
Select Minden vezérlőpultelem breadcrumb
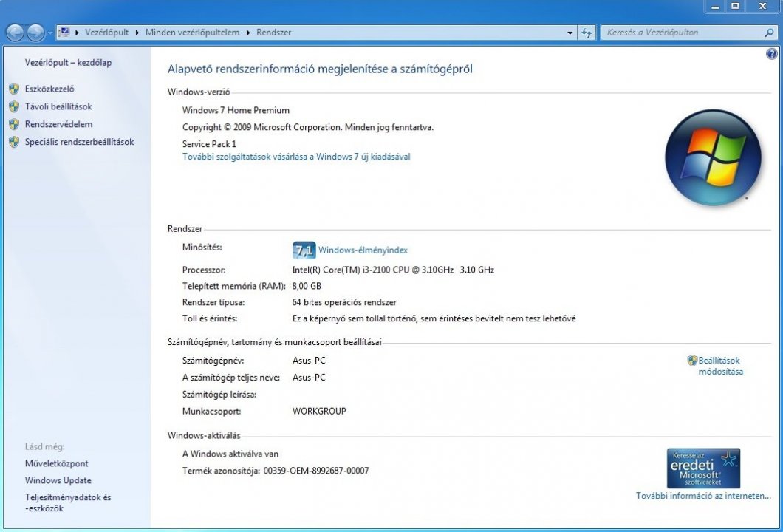[192, 33]
